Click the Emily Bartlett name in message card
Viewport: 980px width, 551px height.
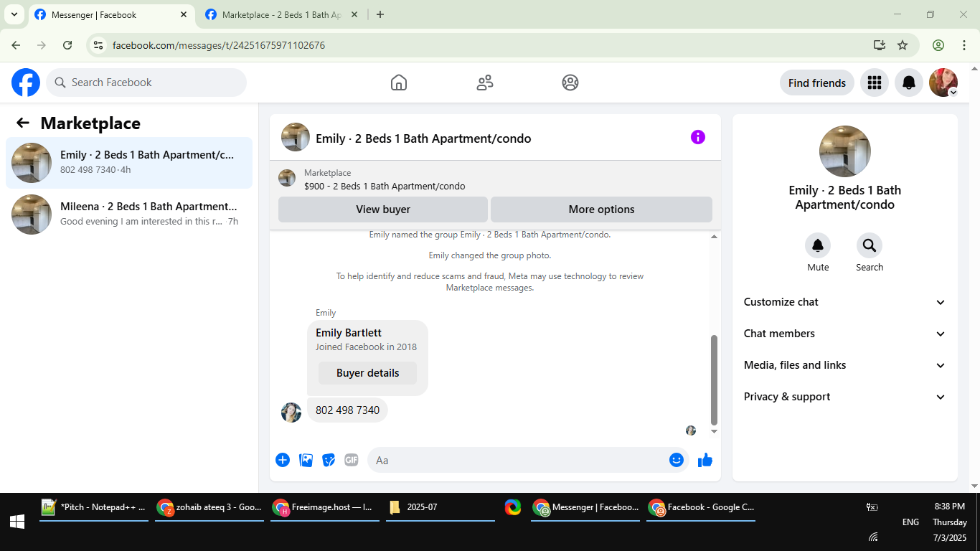pos(349,333)
